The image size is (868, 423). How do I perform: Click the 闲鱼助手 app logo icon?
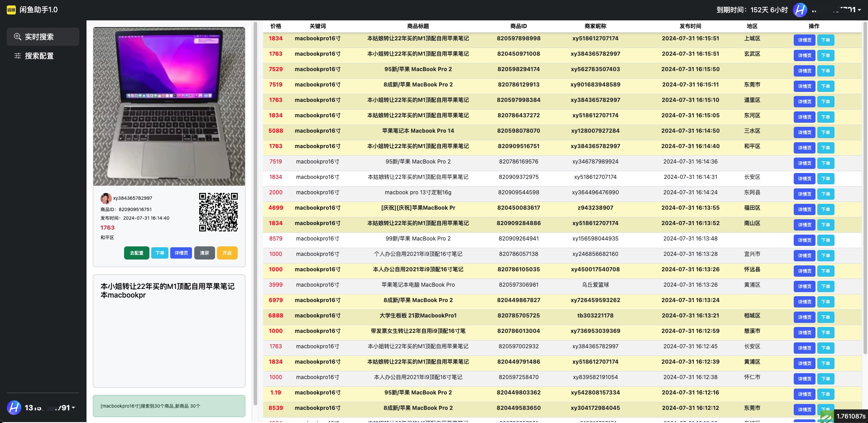[x=11, y=10]
